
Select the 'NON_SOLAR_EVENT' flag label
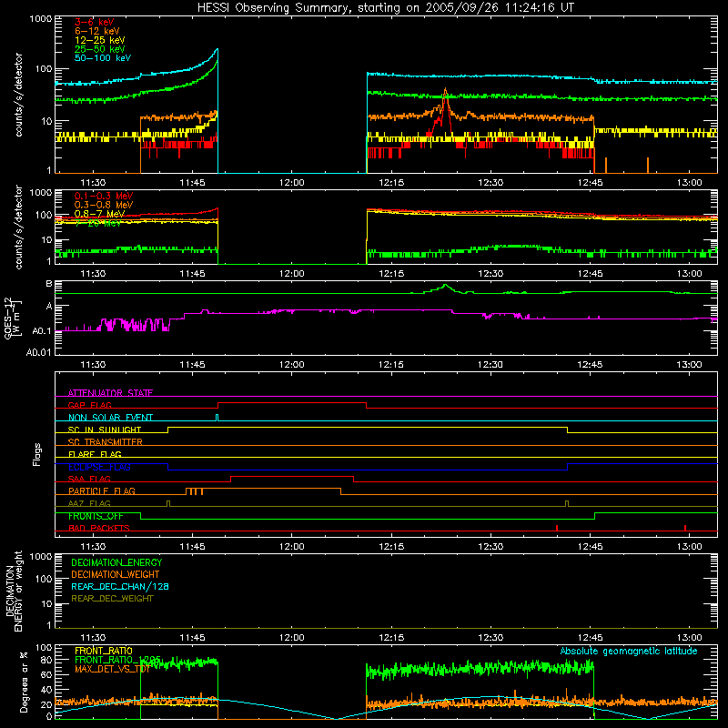pos(110,418)
